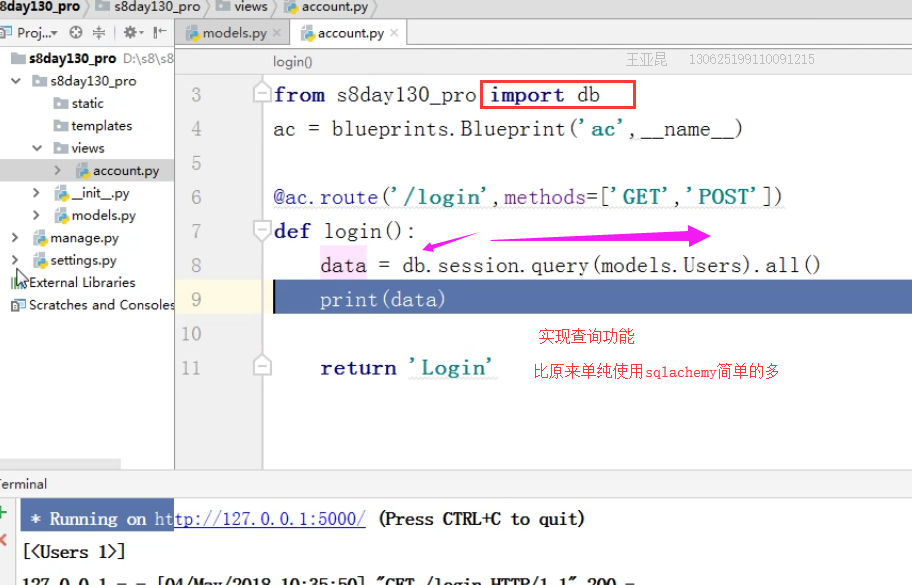Add a new terminal session with plus icon
Viewport: 912px width, 585px height.
tap(3, 512)
